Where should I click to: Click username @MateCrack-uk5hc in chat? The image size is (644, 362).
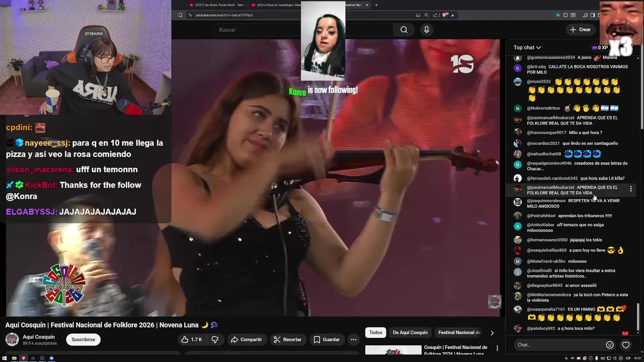546,261
